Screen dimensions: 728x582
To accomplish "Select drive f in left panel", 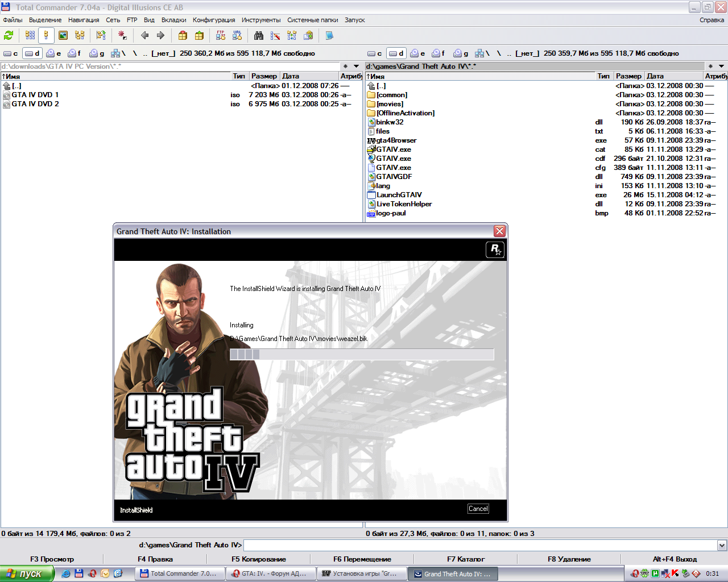I will coord(75,53).
